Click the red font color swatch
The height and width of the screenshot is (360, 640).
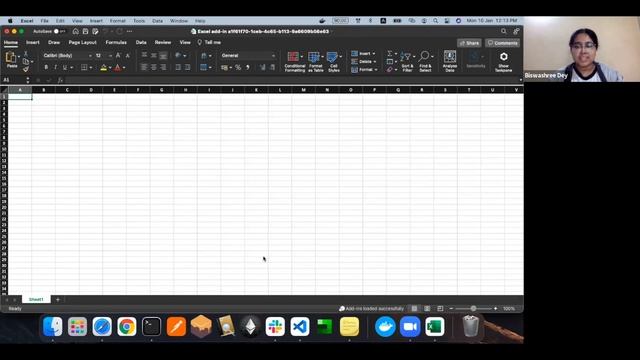pyautogui.click(x=118, y=68)
